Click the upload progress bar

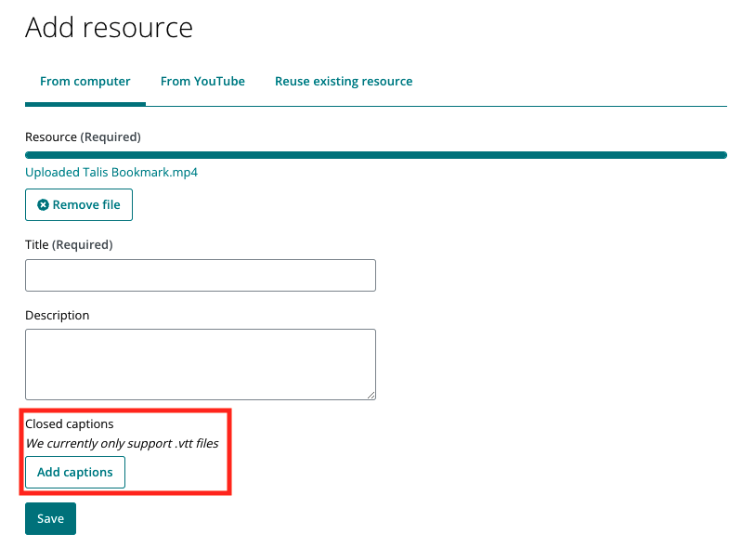point(376,155)
